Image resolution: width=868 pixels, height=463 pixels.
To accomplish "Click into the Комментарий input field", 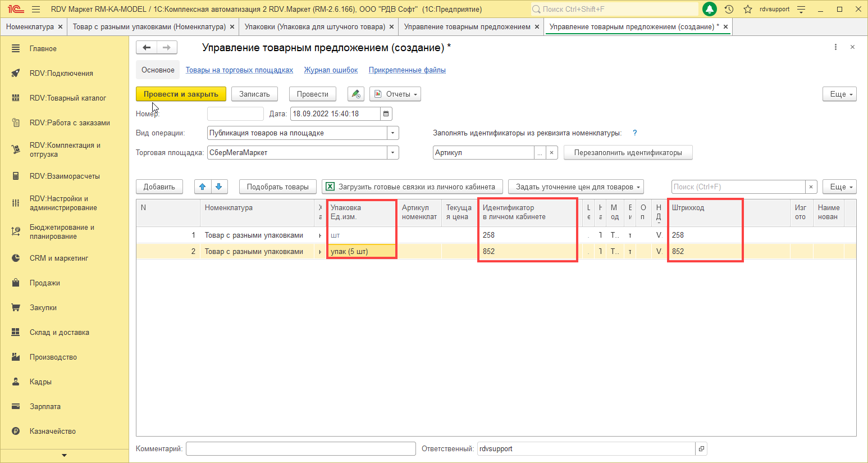I will tap(300, 448).
